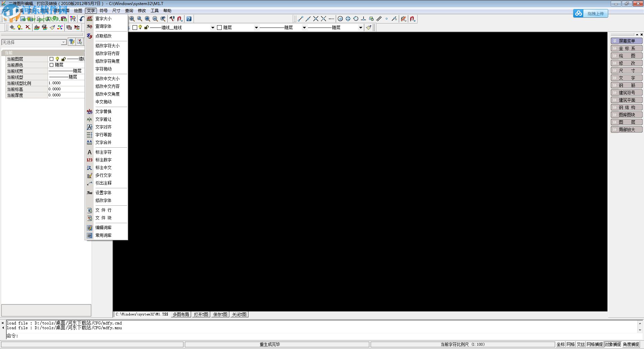Image resolution: width=644 pixels, height=349 pixels.
Task: Click the tangent snap icon
Action: point(356,19)
